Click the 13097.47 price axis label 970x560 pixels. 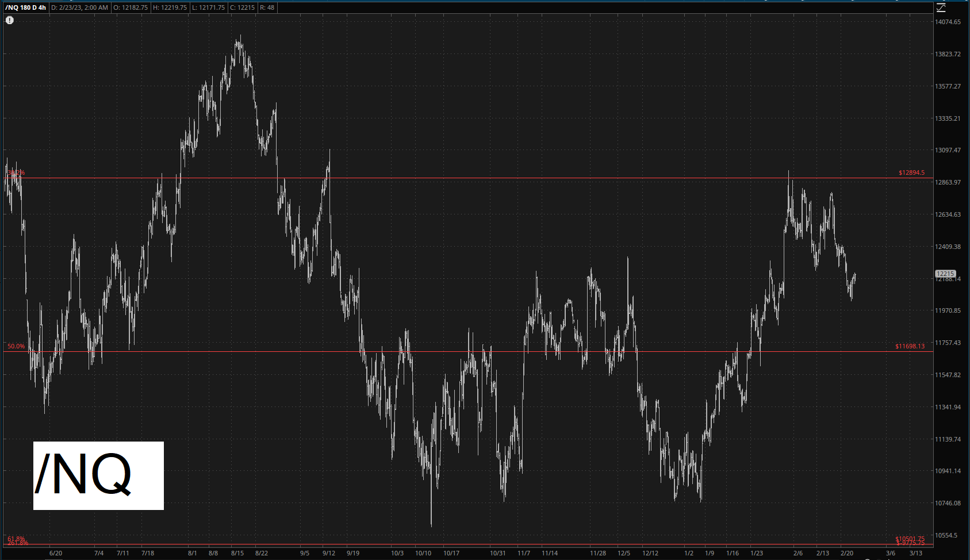948,150
